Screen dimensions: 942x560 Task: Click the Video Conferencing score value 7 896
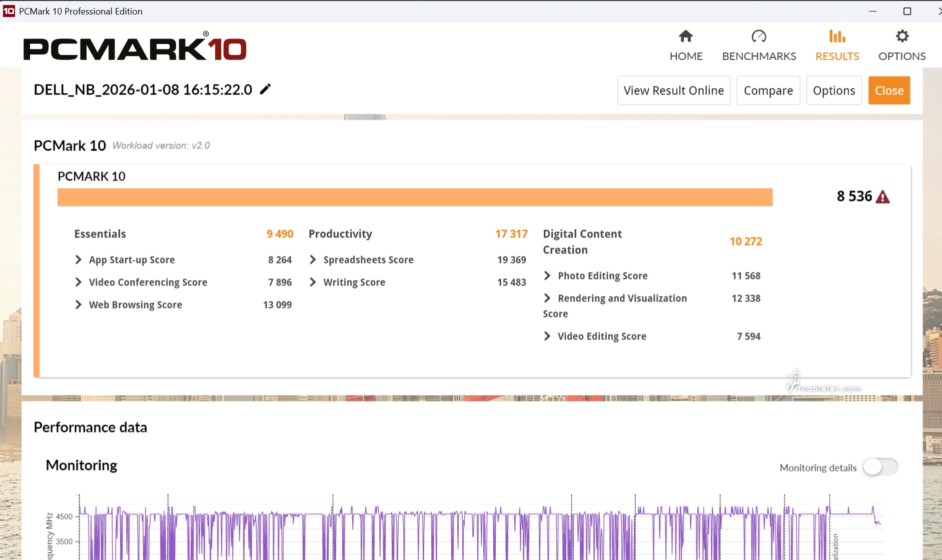coord(280,282)
